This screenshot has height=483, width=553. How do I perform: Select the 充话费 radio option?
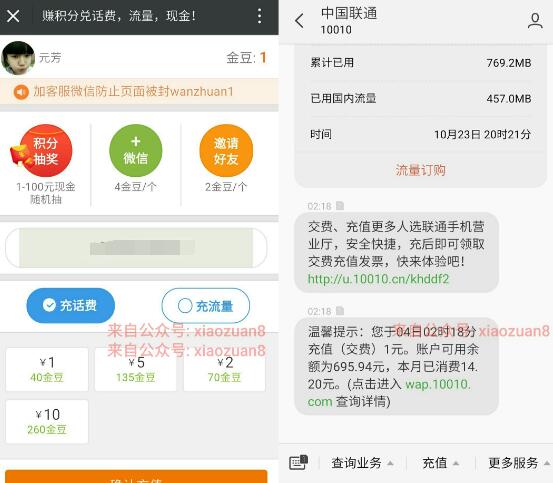pyautogui.click(x=71, y=305)
